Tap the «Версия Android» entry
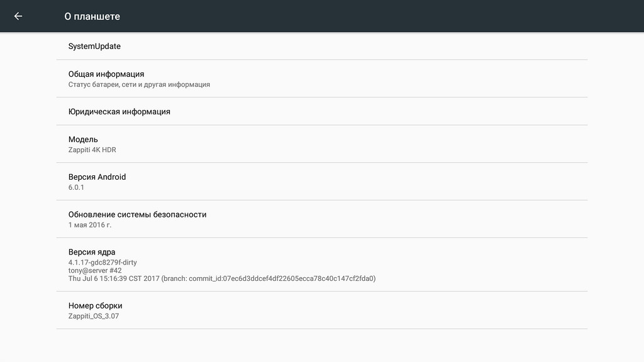The width and height of the screenshot is (644, 362). pyautogui.click(x=322, y=182)
